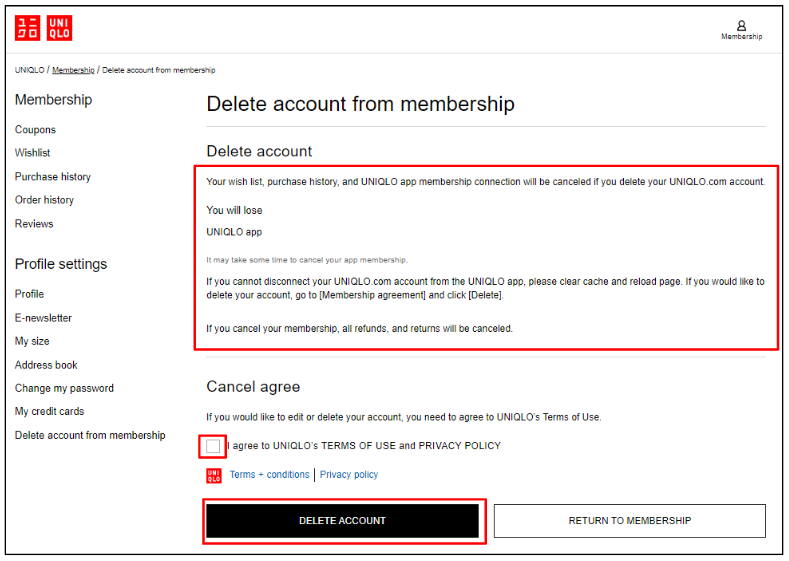Open the Membership profile icon
This screenshot has height=561, width=789.
point(741,30)
